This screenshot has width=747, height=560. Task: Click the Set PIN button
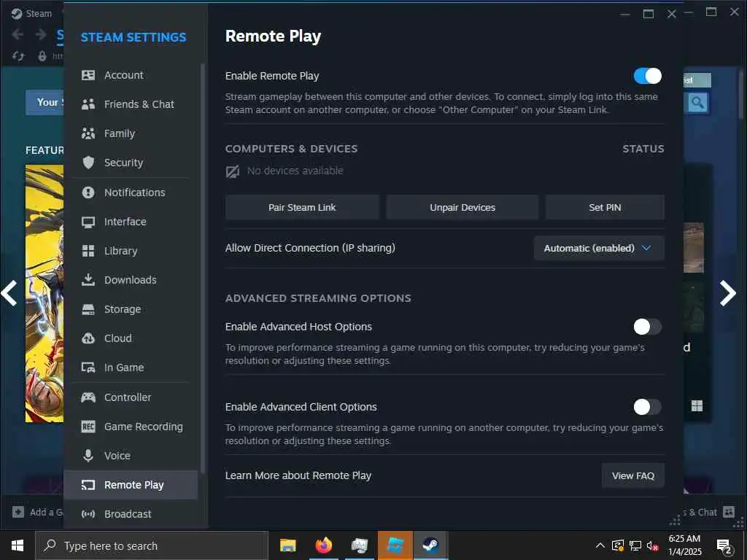(605, 207)
